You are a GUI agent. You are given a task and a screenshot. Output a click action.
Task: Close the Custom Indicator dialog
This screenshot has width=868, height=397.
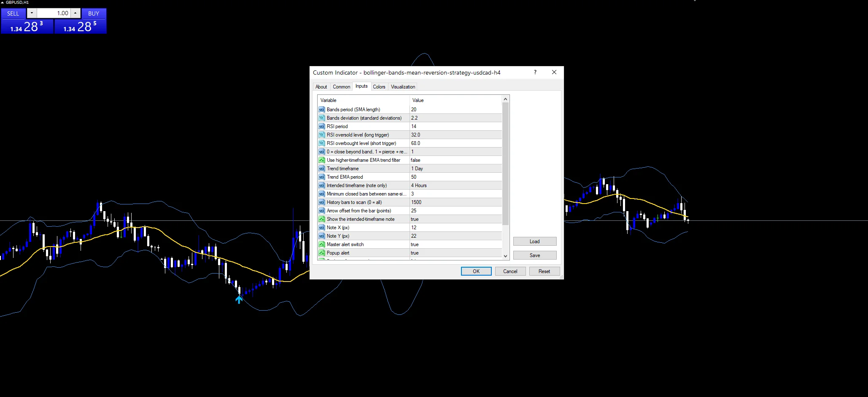[554, 72]
